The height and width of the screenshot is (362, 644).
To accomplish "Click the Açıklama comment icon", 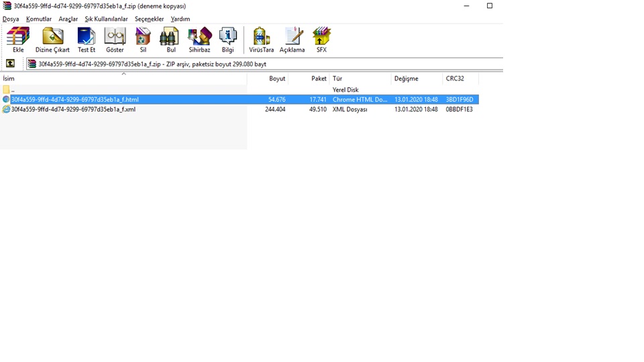I will point(292,40).
